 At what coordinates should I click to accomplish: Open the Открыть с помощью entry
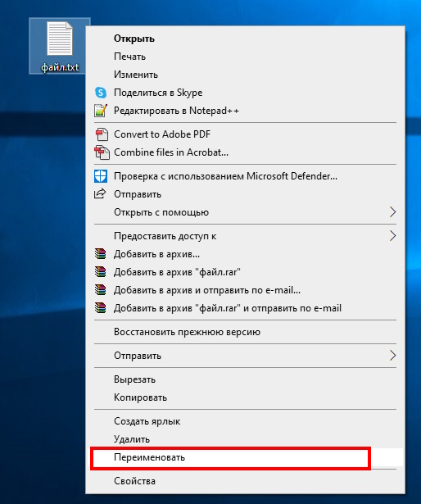pos(245,212)
